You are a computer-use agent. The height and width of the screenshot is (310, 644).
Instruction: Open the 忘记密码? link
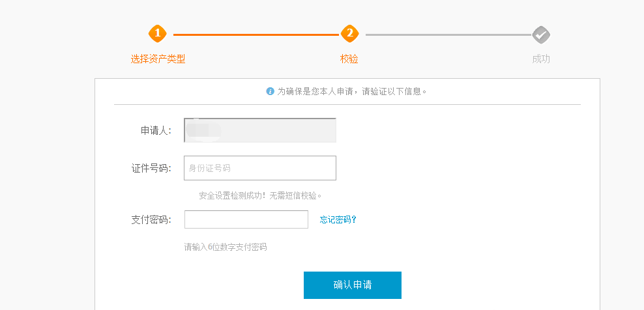338,219
